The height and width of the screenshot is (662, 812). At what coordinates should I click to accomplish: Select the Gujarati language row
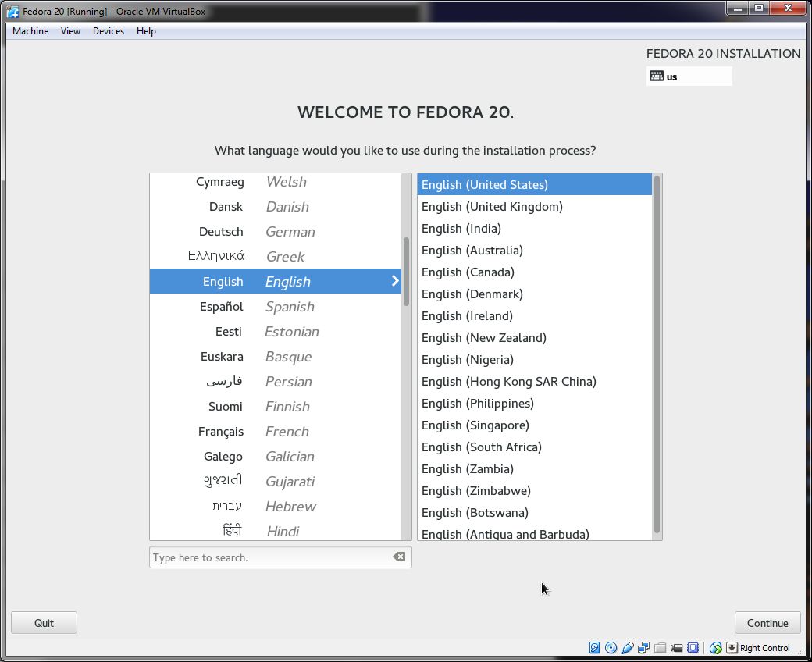pos(276,482)
